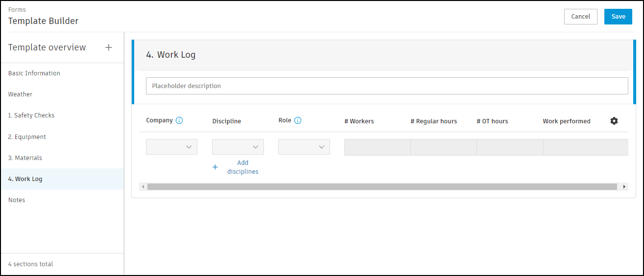Cancel template editing
644x276 pixels.
580,17
